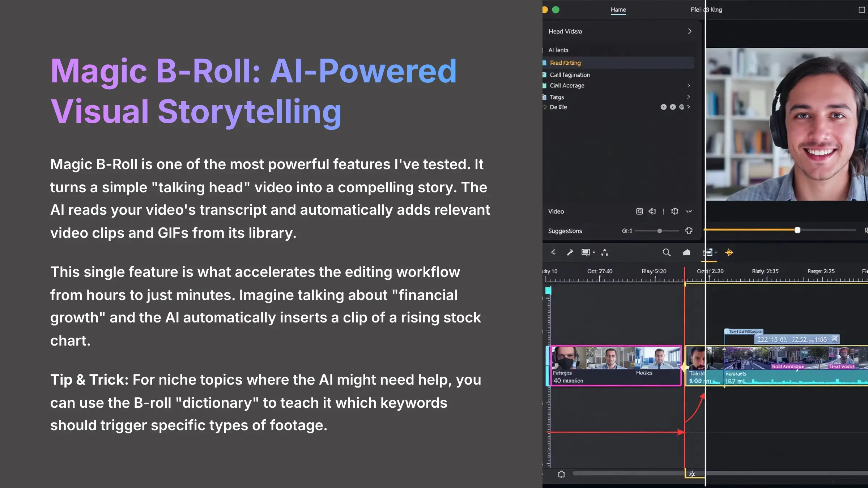Open the Suggestions panel label
Image resolution: width=868 pixels, height=488 pixels.
pyautogui.click(x=564, y=231)
